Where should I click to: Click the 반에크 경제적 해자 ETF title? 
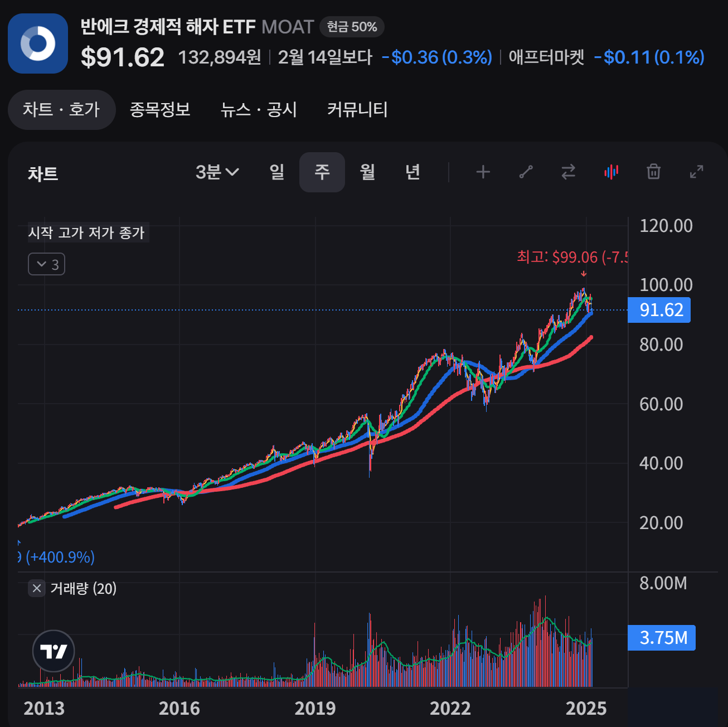168,27
